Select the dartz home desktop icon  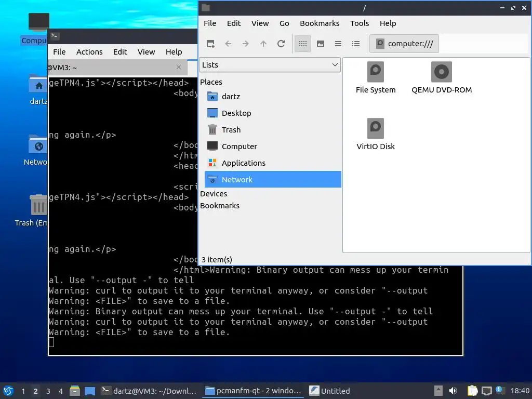37,89
